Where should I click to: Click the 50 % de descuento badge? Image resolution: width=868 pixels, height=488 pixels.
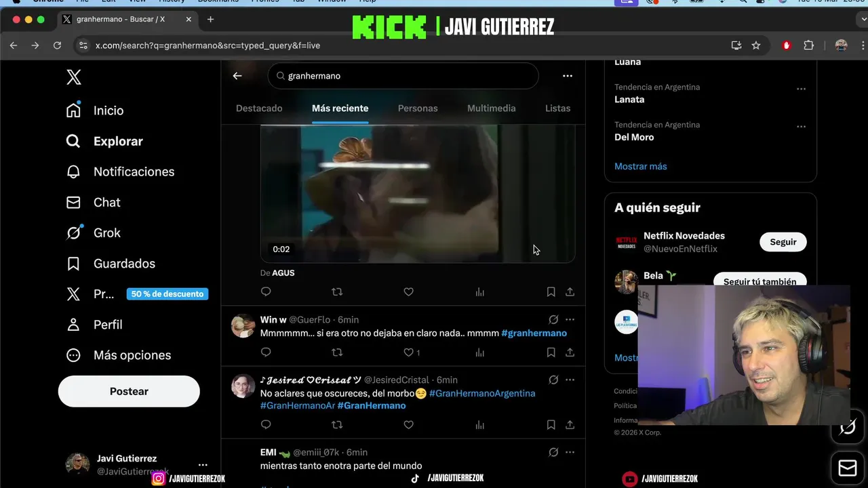[x=167, y=294]
